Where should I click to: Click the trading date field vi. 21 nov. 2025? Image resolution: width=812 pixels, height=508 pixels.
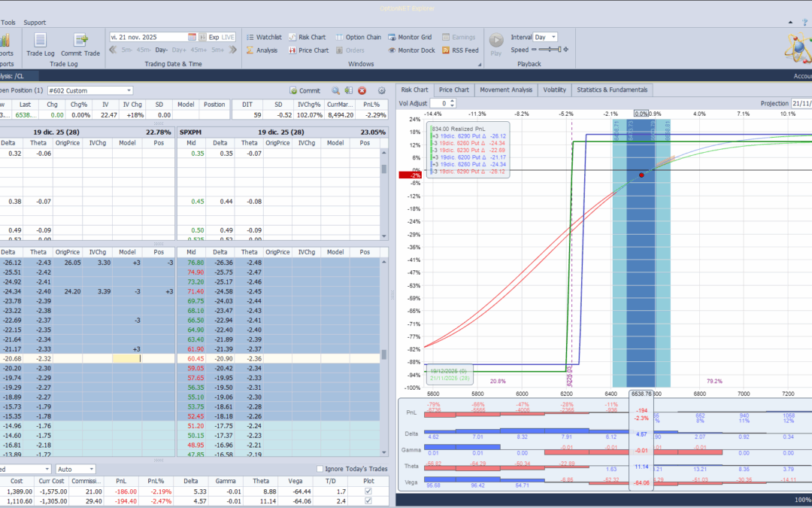pyautogui.click(x=148, y=38)
